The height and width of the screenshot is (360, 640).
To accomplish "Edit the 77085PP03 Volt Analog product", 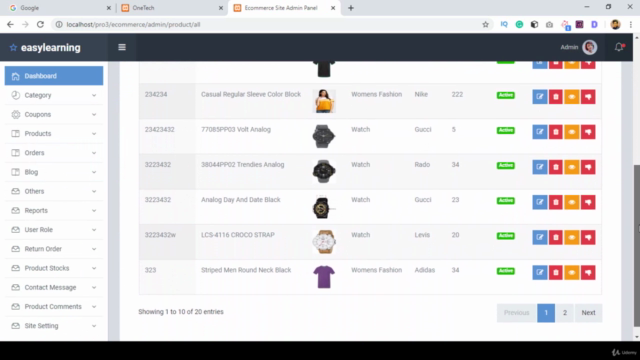I will [540, 132].
